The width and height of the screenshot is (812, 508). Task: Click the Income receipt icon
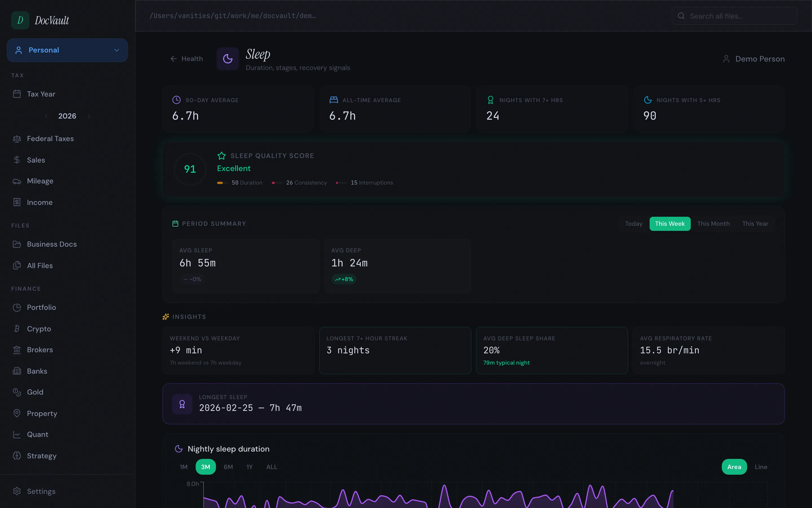[x=17, y=202]
